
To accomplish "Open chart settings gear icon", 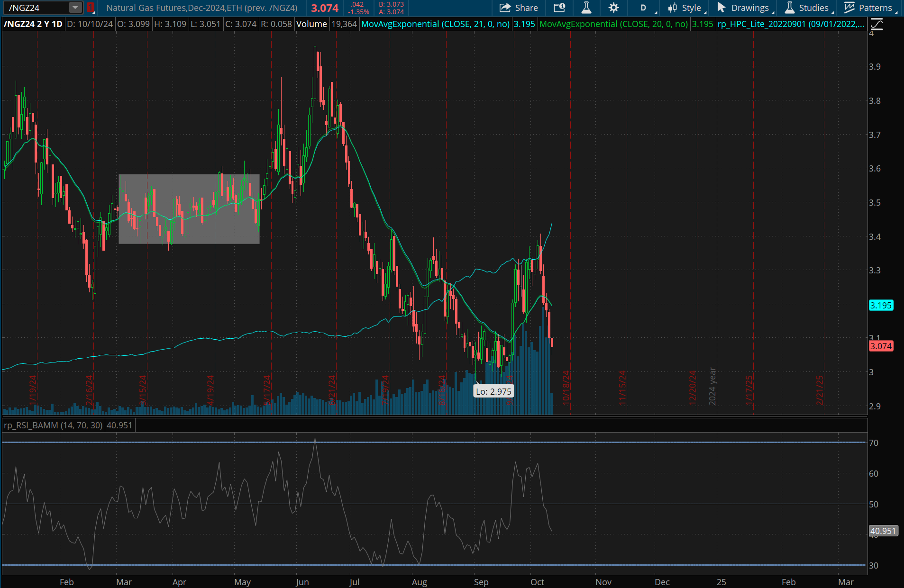I will click(x=613, y=8).
